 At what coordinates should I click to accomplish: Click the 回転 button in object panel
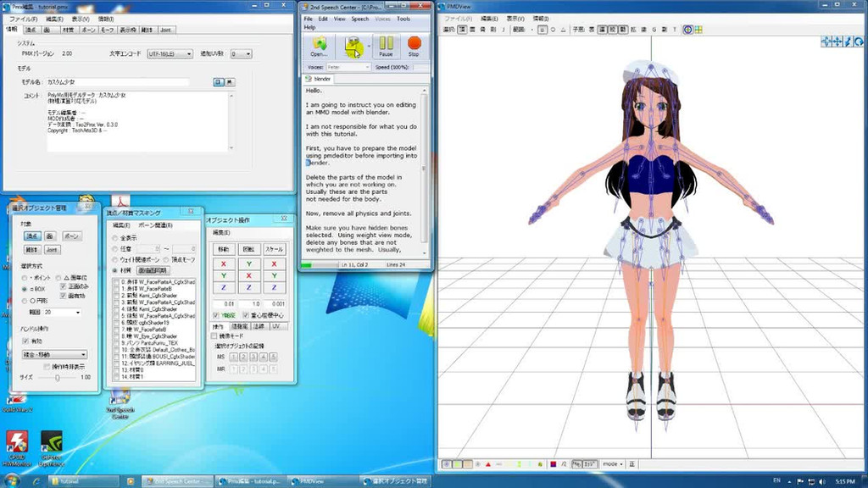[x=248, y=250]
